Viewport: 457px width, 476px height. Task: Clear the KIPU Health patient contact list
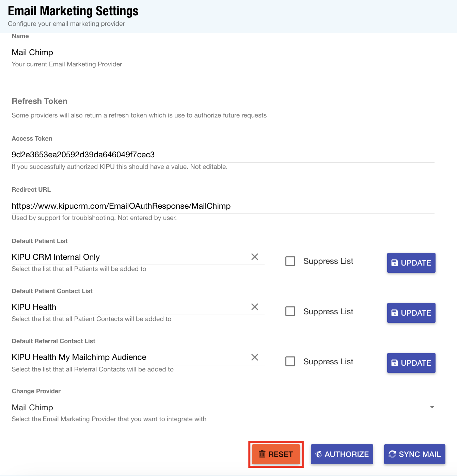pos(254,307)
